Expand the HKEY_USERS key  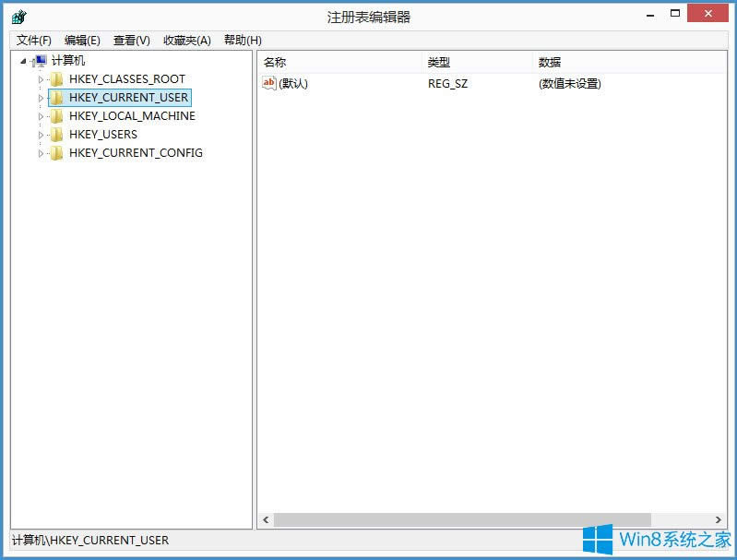pos(41,135)
